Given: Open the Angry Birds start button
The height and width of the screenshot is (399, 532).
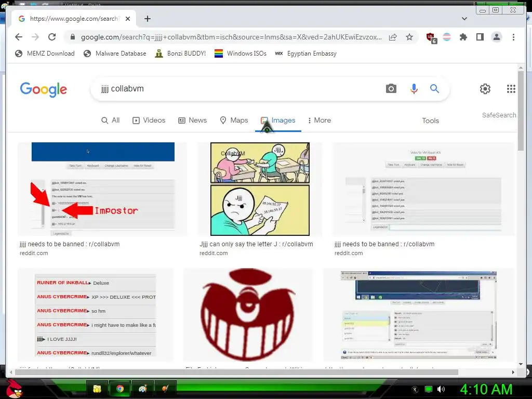Looking at the screenshot, I should click(x=14, y=389).
